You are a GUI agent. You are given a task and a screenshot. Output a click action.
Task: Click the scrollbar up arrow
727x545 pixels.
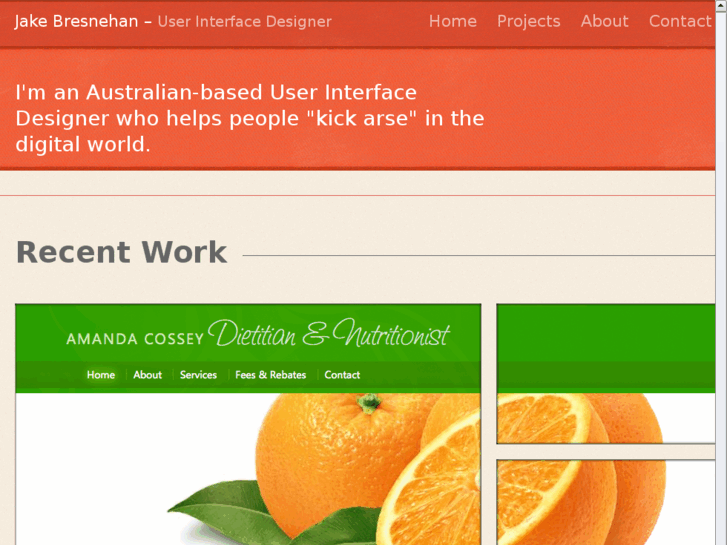pos(721,5)
